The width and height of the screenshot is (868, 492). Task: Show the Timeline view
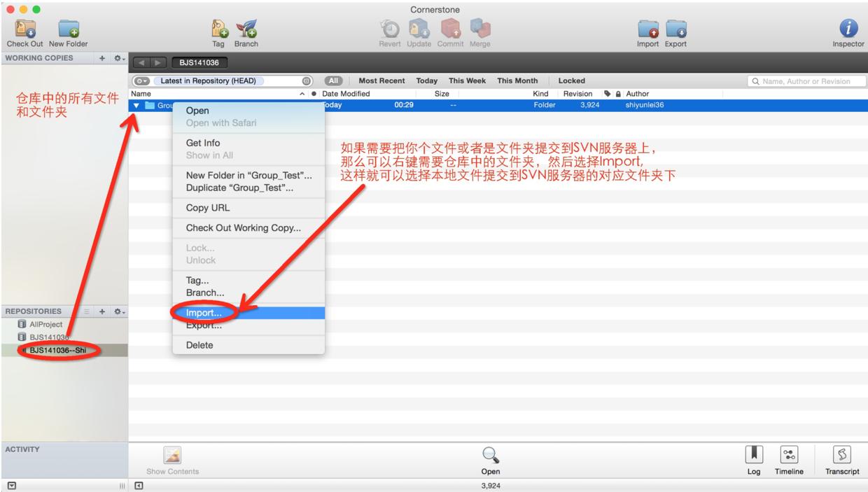coord(789,455)
